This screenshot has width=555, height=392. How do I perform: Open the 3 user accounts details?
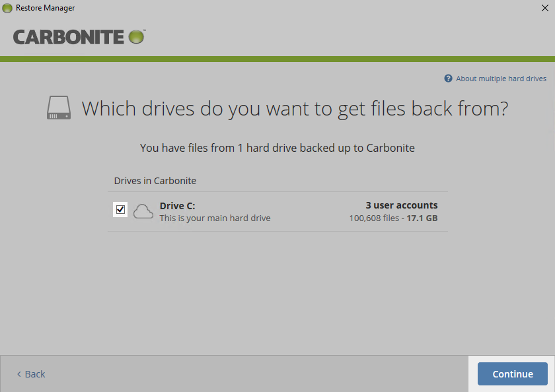[401, 205]
